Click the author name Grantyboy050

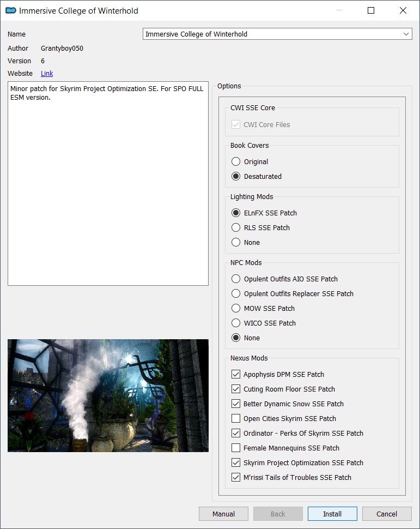(x=62, y=48)
